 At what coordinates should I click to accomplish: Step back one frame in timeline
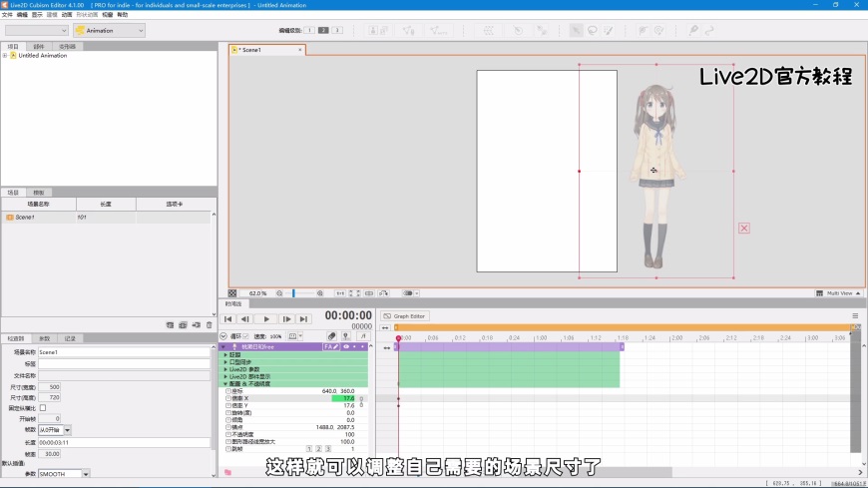coord(244,319)
